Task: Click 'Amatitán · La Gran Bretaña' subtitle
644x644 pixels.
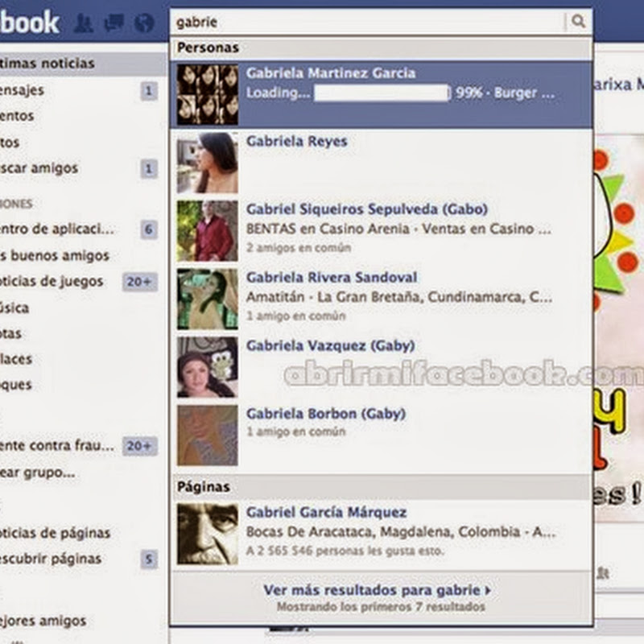Action: coord(399,296)
